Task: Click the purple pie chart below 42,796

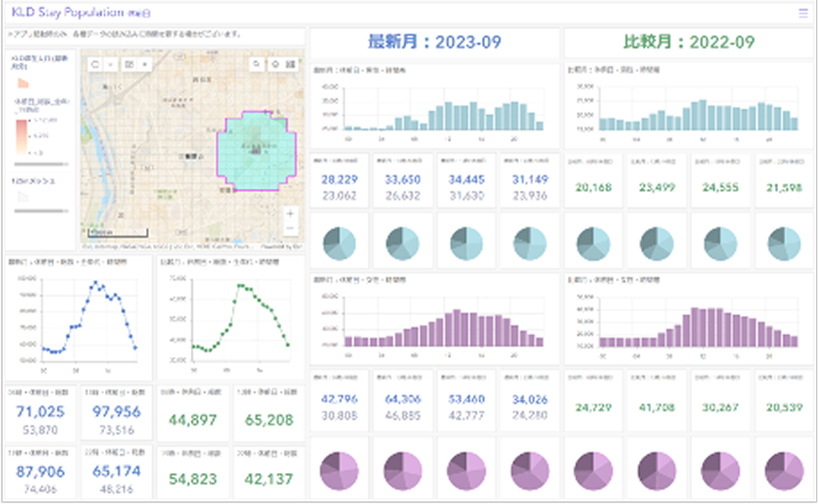Action: 340,471
